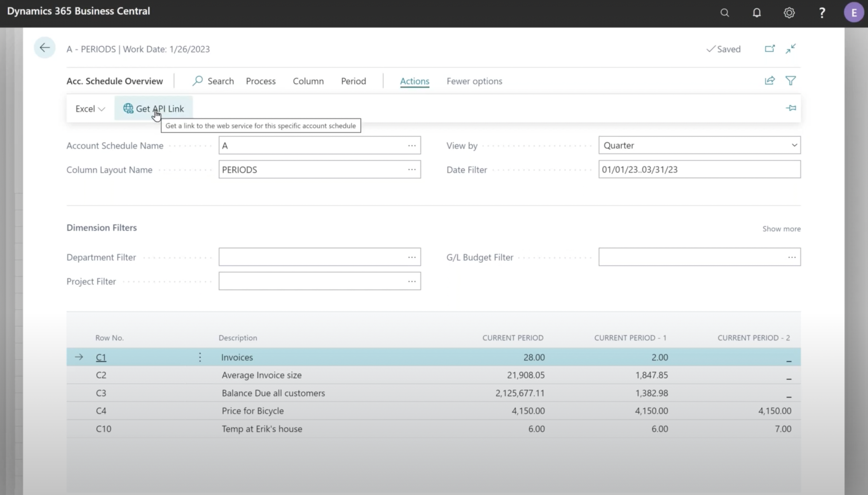Click Invoices description cell

tap(237, 357)
